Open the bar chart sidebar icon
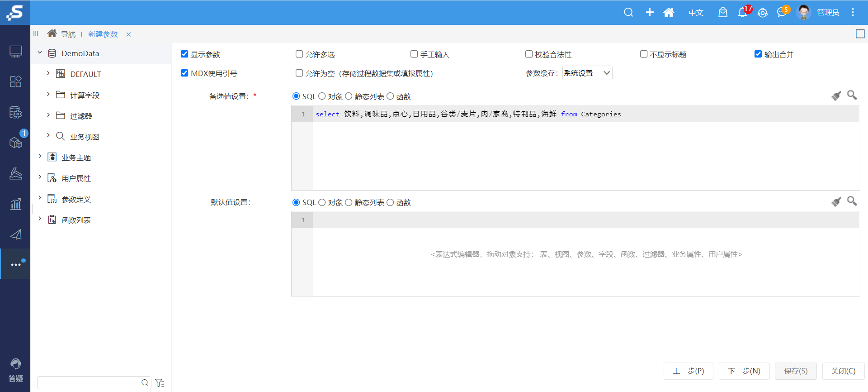This screenshot has height=392, width=868. 16,204
